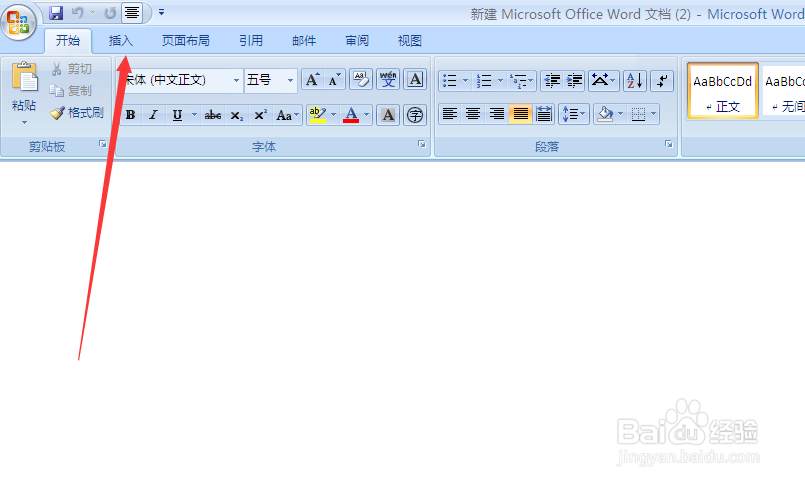This screenshot has height=485, width=805.
Task: Sort text with the A-Z icon
Action: click(x=635, y=81)
